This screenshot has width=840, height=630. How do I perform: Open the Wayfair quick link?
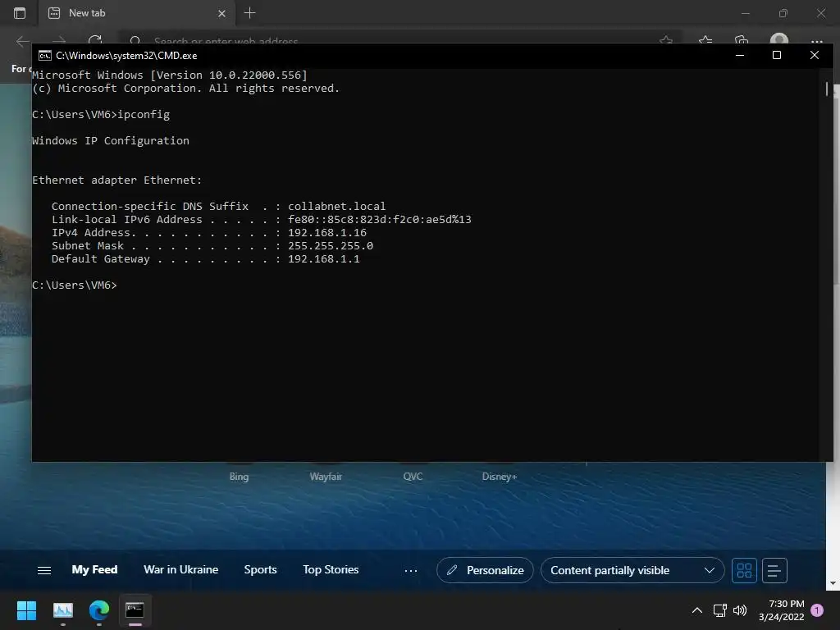[326, 477]
